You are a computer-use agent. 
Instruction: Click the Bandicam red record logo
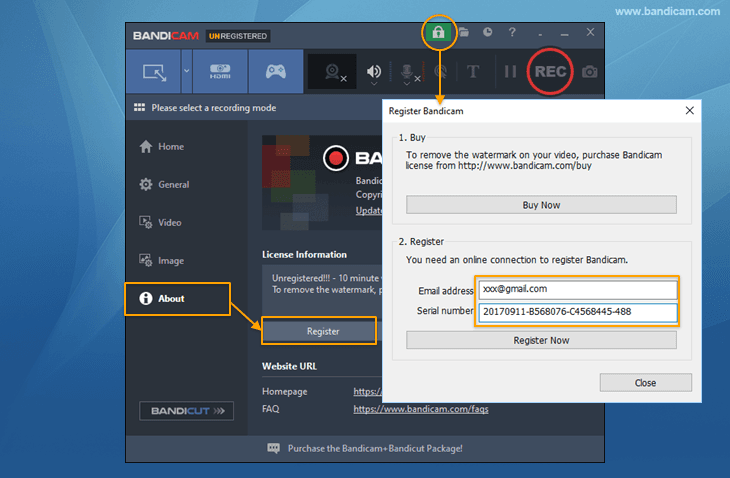coord(336,158)
